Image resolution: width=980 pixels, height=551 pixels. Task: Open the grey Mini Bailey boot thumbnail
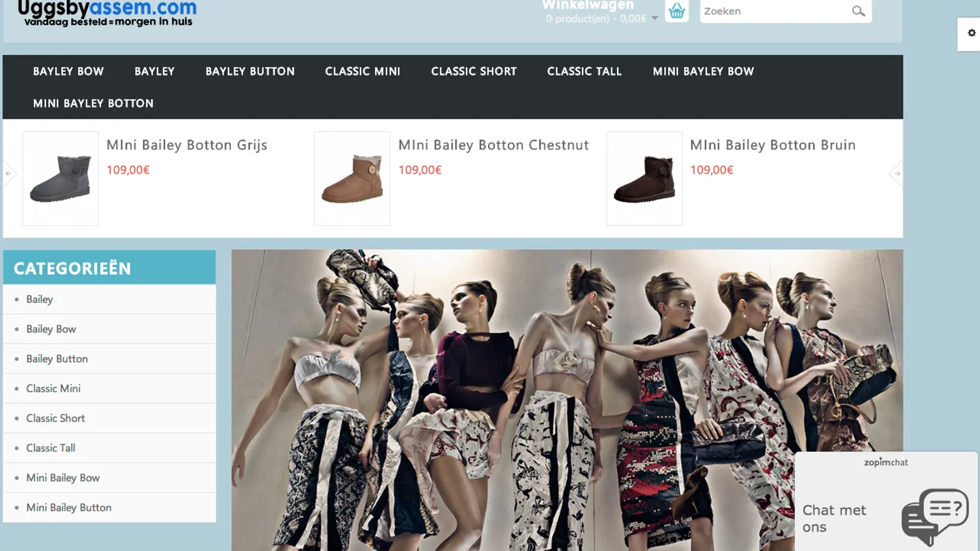click(x=61, y=179)
